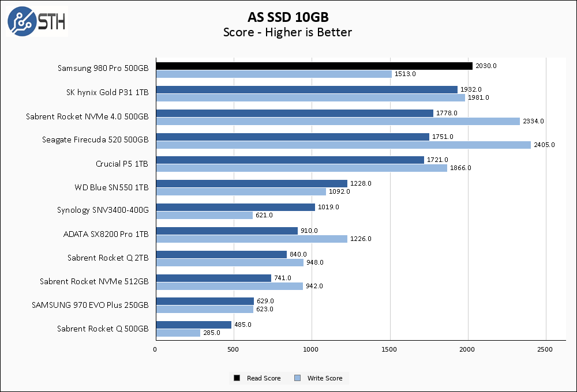Click the 1019.0 value label

[x=328, y=206]
